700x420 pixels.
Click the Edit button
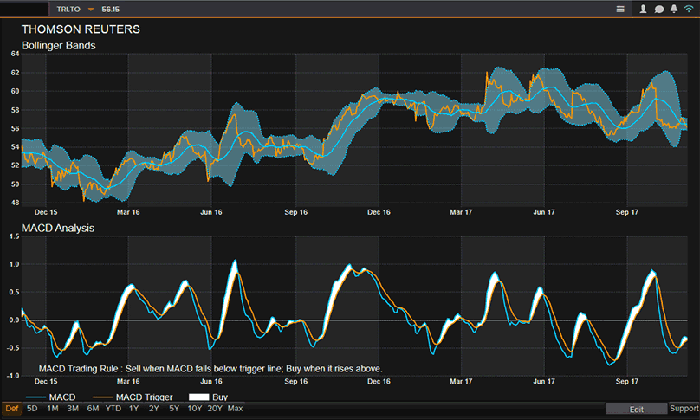[x=637, y=409]
